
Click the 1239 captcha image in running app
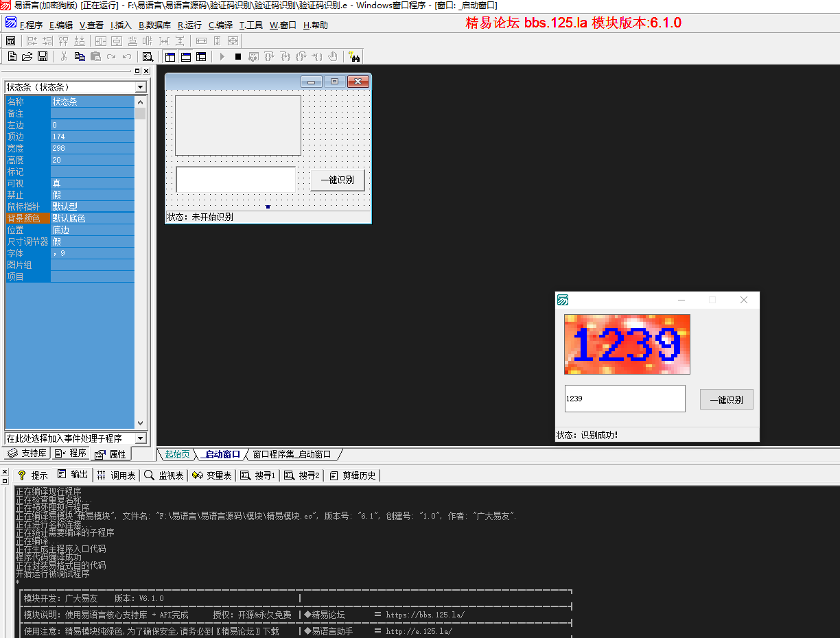click(627, 344)
